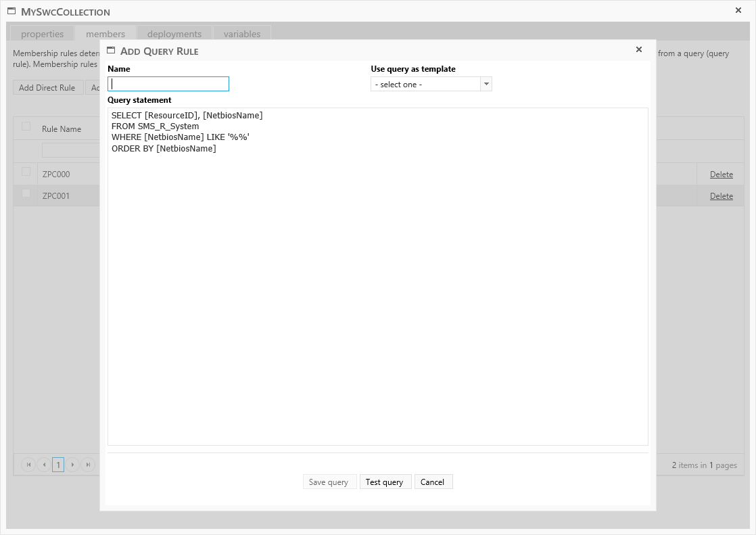
Task: Close the MySwcCollection window
Action: [738, 10]
